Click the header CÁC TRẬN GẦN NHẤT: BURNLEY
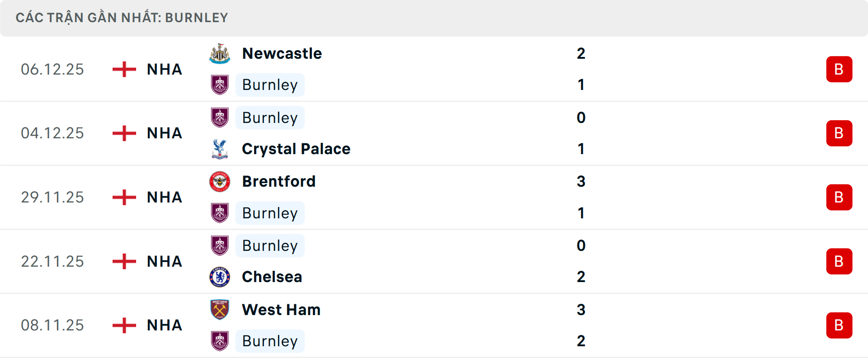This screenshot has width=868, height=358. coord(123,18)
